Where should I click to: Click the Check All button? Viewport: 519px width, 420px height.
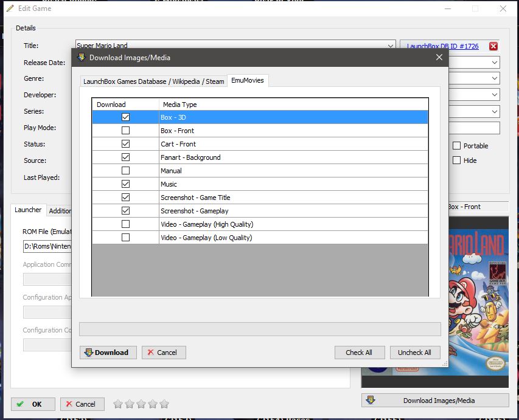[x=360, y=352]
